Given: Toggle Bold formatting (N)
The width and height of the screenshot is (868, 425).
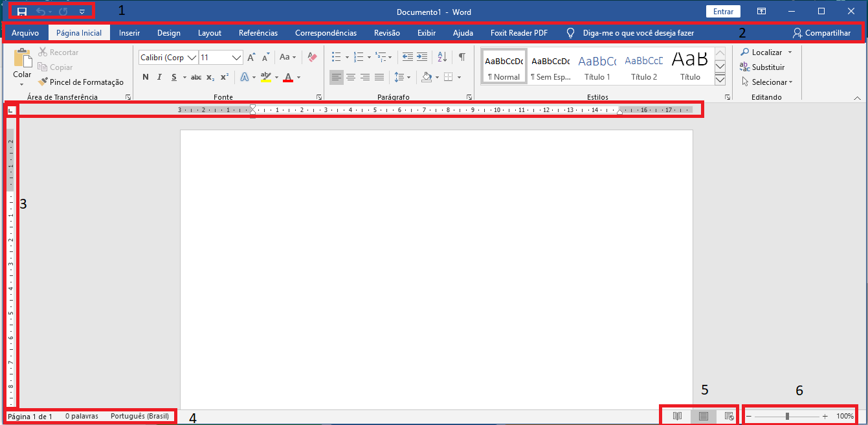Looking at the screenshot, I should point(146,77).
